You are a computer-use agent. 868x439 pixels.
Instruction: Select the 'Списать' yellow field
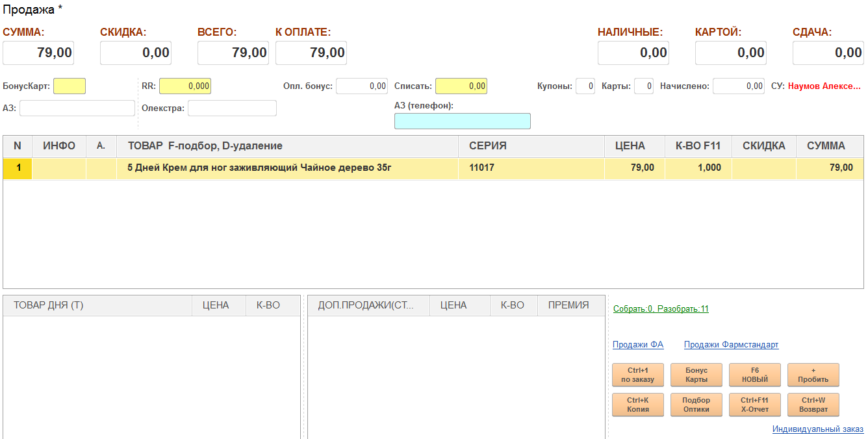tap(461, 86)
